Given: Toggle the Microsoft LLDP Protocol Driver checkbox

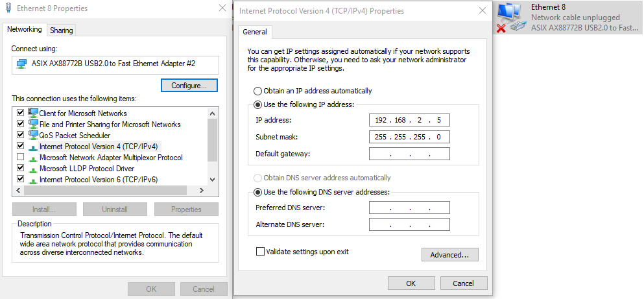Looking at the screenshot, I should 20,169.
